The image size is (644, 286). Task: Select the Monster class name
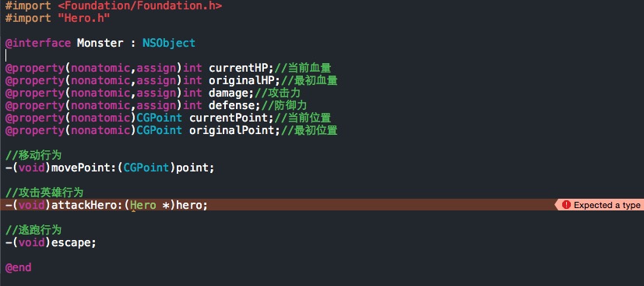pyautogui.click(x=100, y=43)
